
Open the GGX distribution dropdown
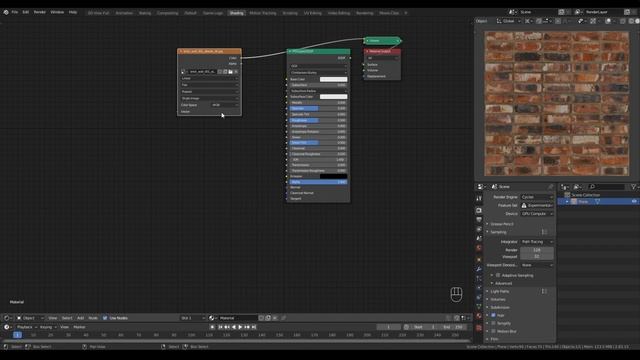pos(318,66)
